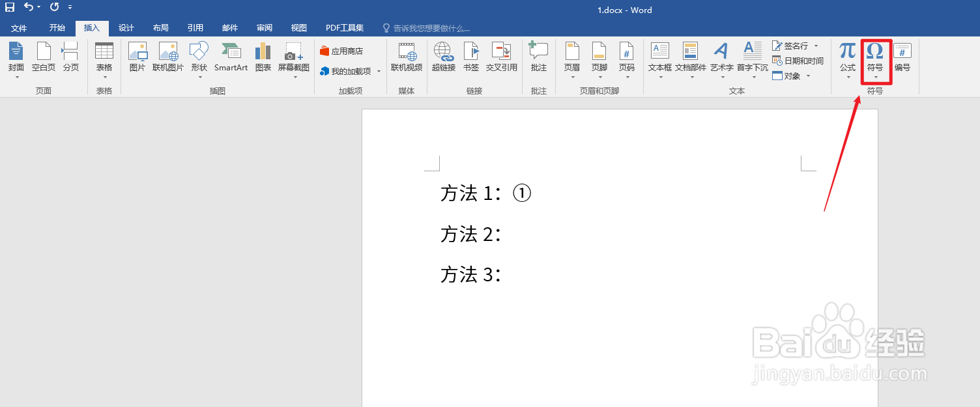
Task: Open the 审阅 review tab
Action: [264, 27]
